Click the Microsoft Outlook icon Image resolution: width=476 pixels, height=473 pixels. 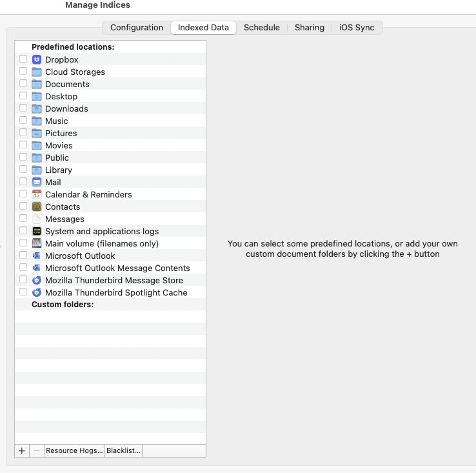(x=37, y=256)
